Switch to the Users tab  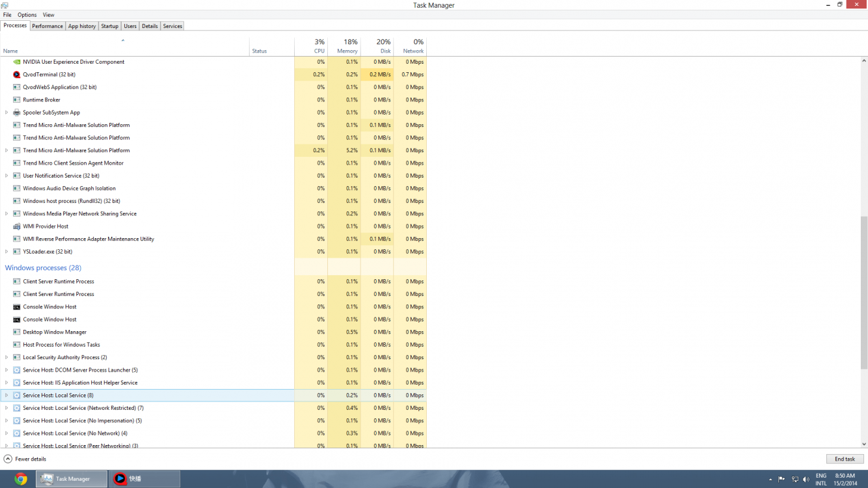(x=130, y=26)
